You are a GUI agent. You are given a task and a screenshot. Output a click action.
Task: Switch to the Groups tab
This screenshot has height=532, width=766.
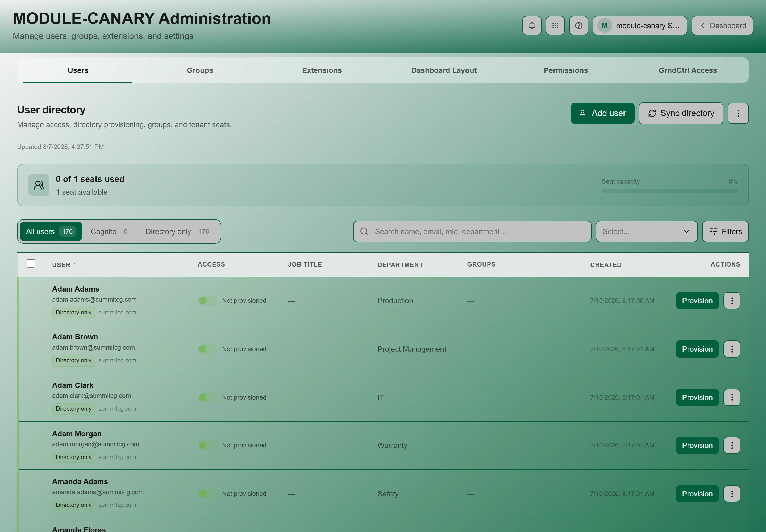tap(200, 70)
